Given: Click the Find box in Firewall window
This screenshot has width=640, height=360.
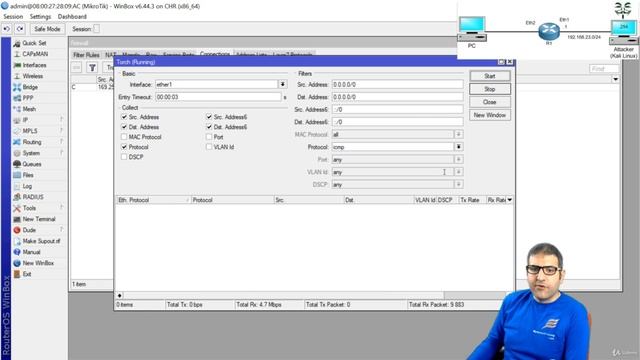Looking at the screenshot, I should 604,69.
